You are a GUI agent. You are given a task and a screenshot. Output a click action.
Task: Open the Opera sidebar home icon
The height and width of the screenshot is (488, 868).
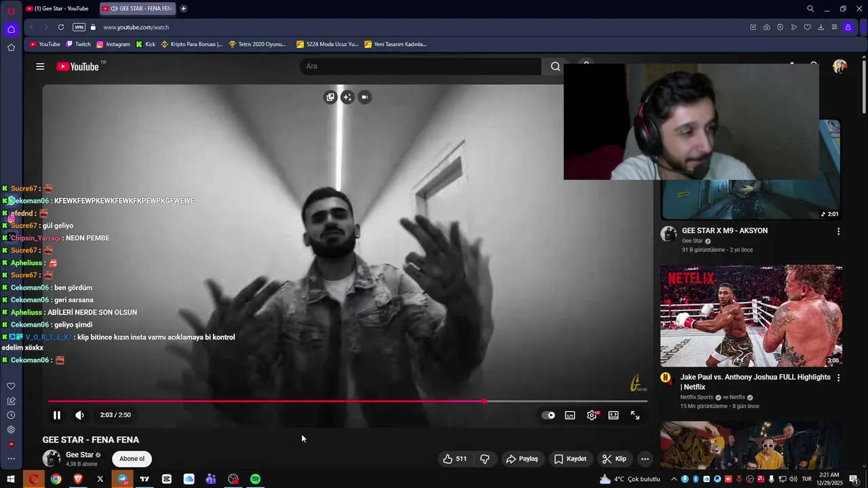pos(11,29)
